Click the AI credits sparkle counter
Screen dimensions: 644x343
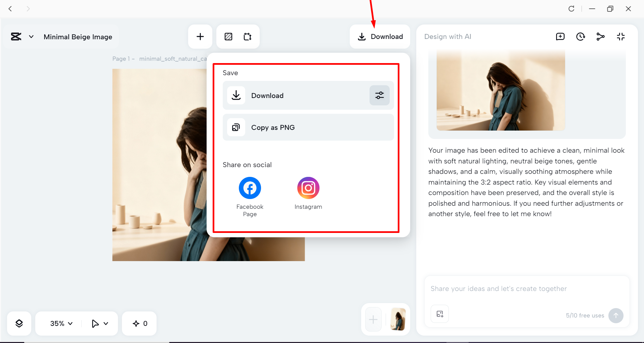(x=139, y=324)
